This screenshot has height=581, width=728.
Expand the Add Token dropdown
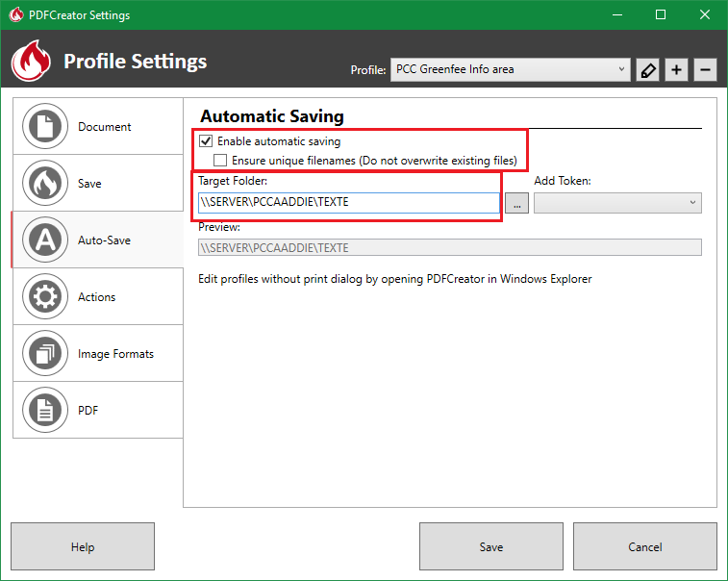pos(617,203)
